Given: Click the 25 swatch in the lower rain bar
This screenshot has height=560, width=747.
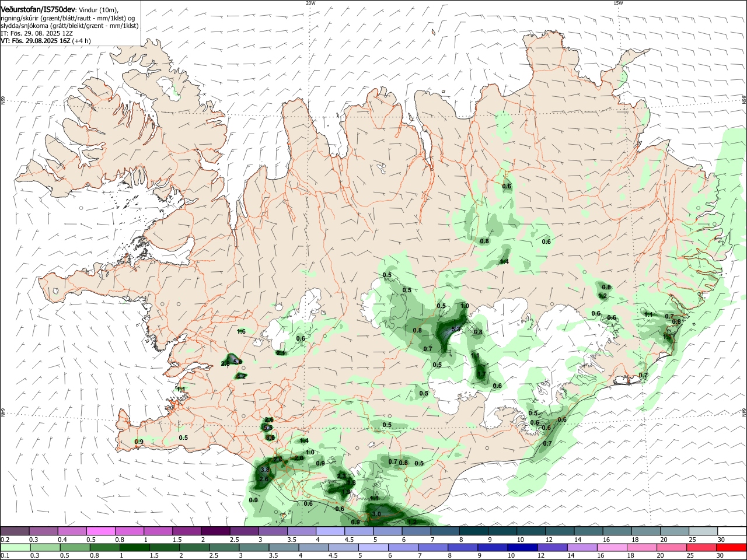Looking at the screenshot, I should click(701, 547).
